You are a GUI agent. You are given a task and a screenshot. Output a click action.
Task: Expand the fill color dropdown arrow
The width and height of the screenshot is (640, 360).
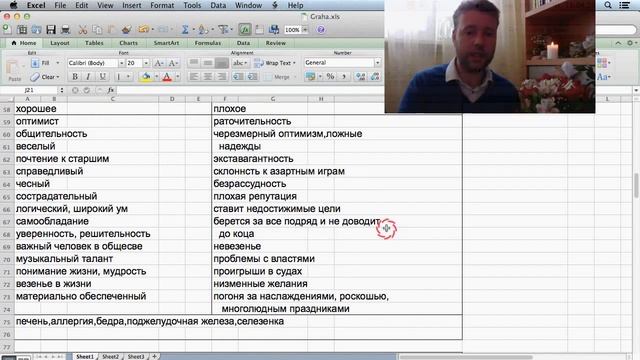tap(156, 76)
